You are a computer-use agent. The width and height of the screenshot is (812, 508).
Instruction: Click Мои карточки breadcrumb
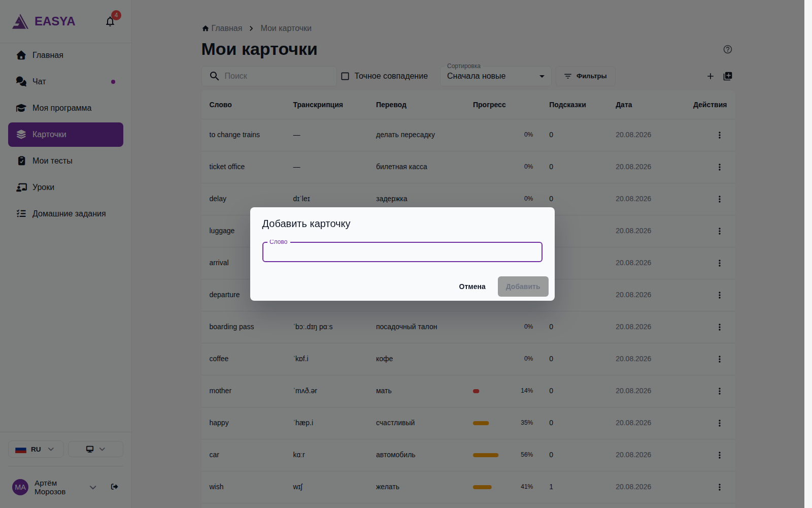286,28
